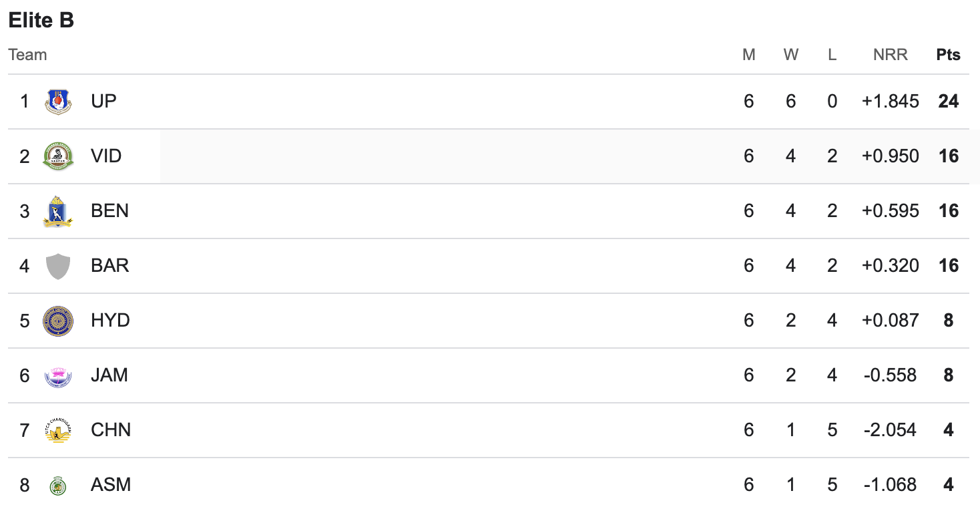Click CHN's -2.054 net run rate
Image resolution: width=980 pixels, height=509 pixels.
(x=891, y=430)
